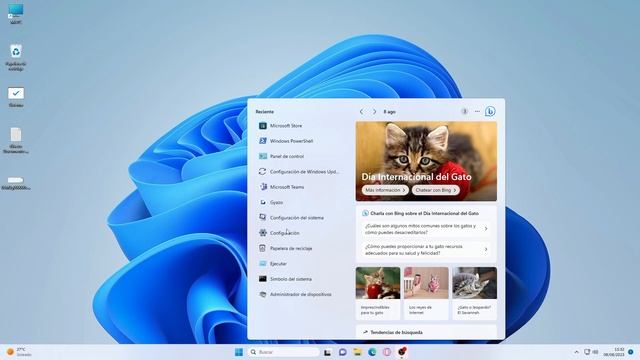640x360 pixels.
Task: Open the pink-outlined taskbar app
Action: click(x=387, y=352)
